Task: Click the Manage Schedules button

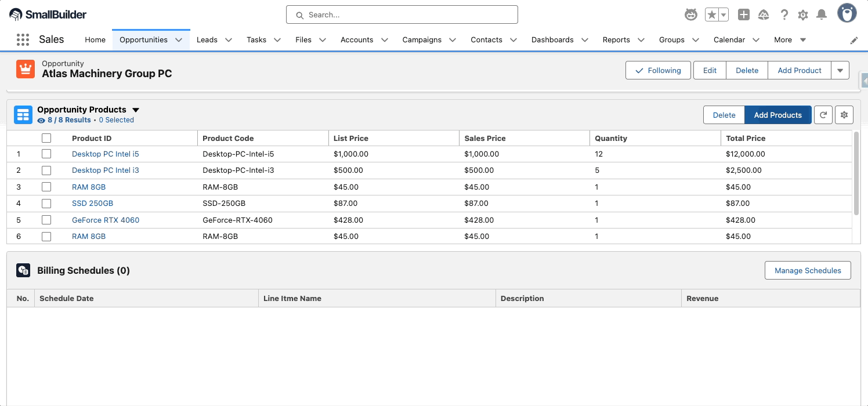Action: (x=808, y=270)
